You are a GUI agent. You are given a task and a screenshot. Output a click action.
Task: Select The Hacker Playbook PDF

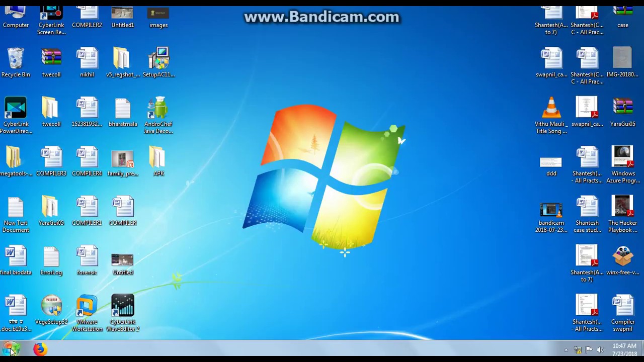(x=623, y=214)
